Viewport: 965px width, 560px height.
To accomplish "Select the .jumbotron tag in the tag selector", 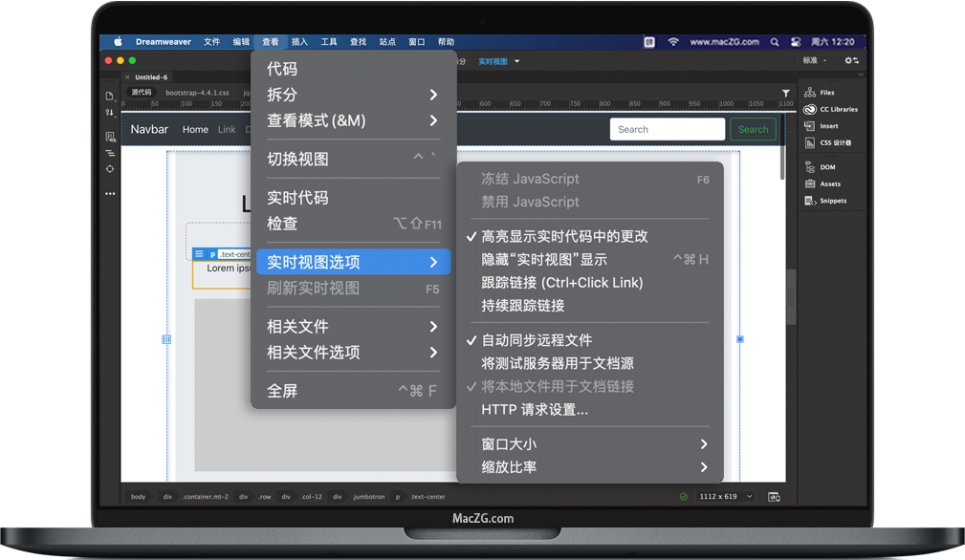I will [368, 497].
